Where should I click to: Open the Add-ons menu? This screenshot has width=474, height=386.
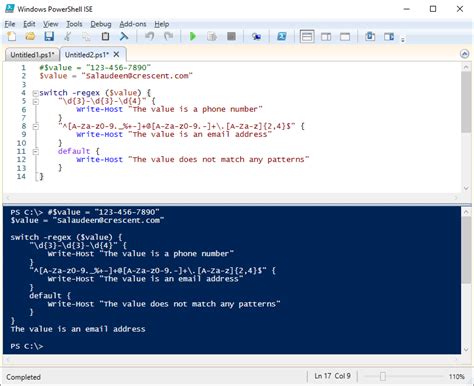pos(133,24)
